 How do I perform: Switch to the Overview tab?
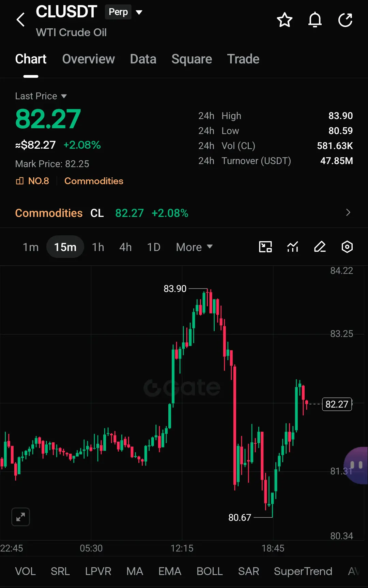tap(89, 59)
